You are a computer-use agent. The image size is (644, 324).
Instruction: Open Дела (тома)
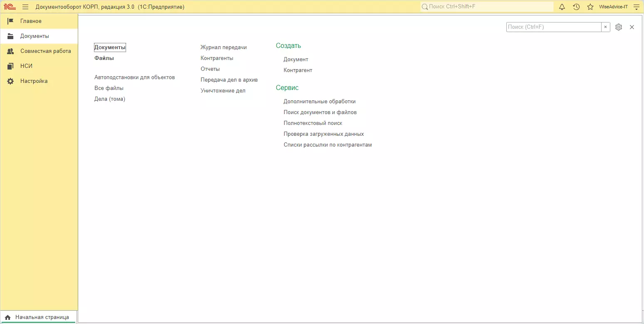pyautogui.click(x=110, y=99)
